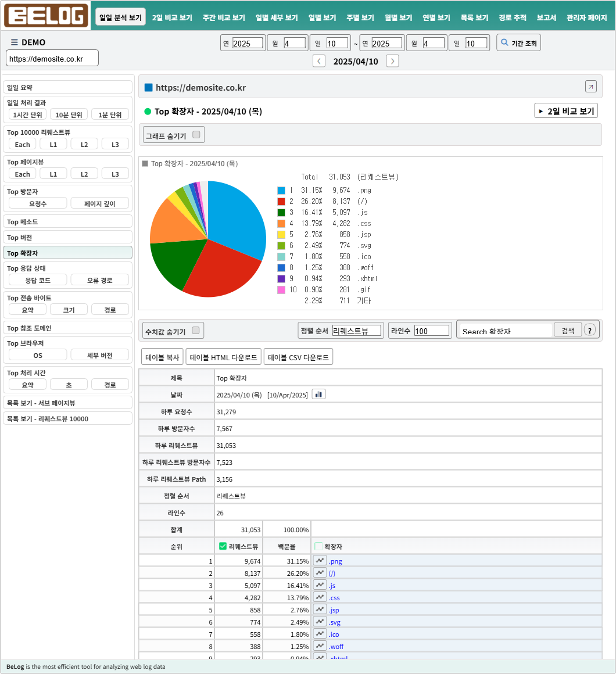Click the orange .css legend swatch
616x674 pixels.
point(281,223)
